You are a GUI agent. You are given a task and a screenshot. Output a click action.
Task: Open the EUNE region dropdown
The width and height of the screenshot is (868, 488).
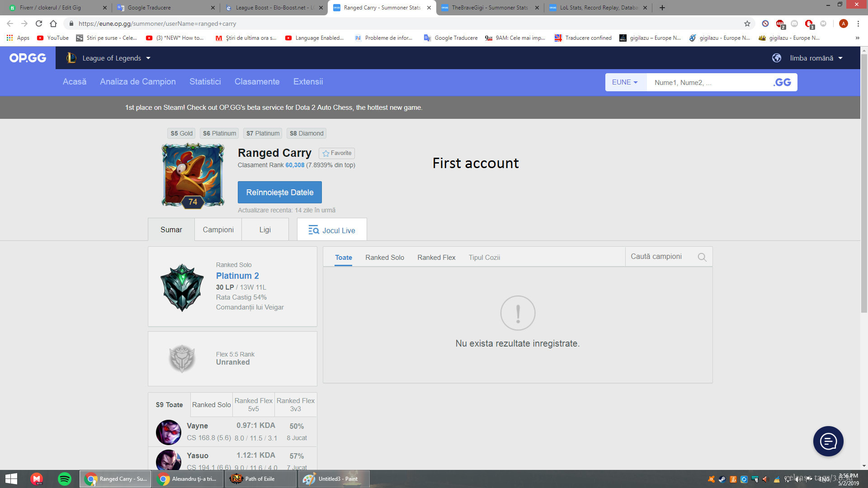coord(625,82)
